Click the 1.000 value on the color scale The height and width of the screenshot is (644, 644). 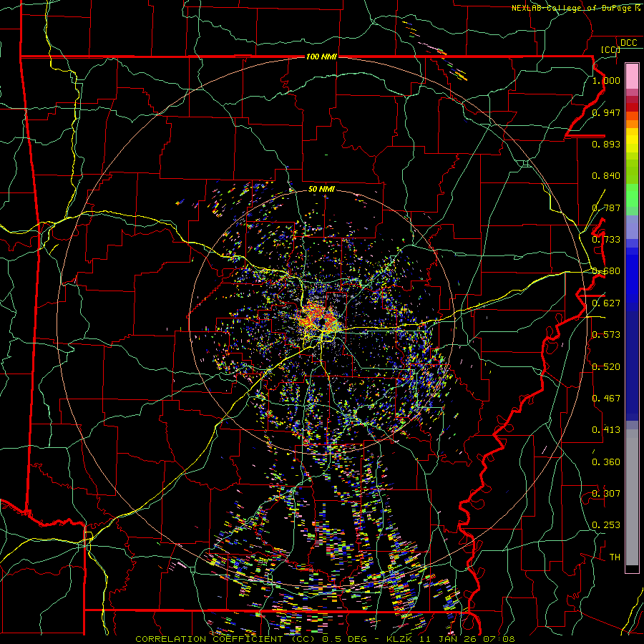coord(606,80)
